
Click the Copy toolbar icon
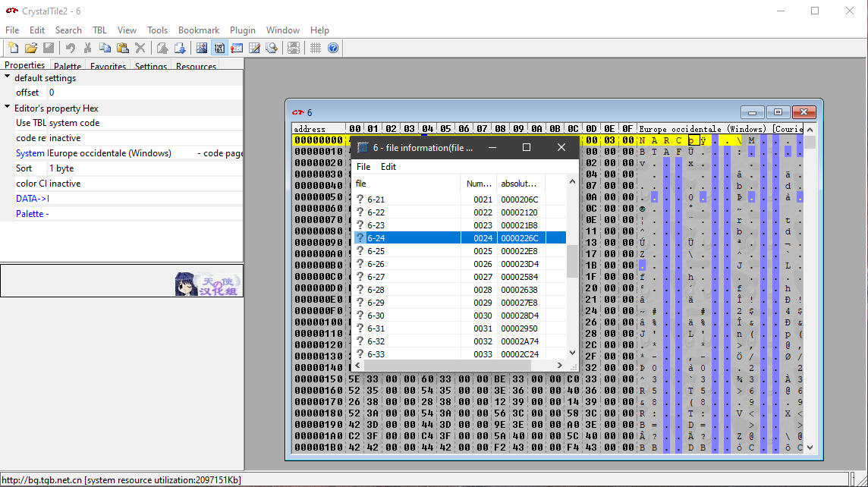tap(105, 48)
